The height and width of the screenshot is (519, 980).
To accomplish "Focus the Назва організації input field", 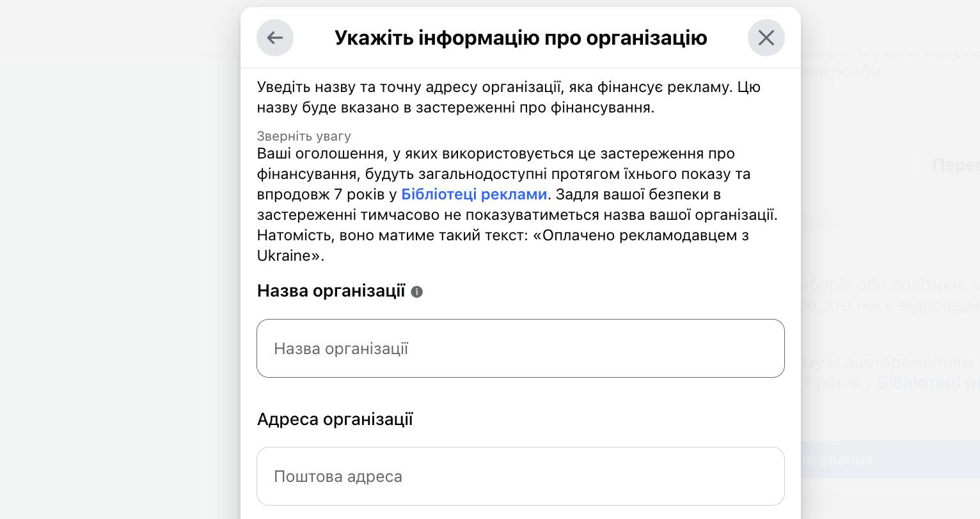I will point(521,348).
